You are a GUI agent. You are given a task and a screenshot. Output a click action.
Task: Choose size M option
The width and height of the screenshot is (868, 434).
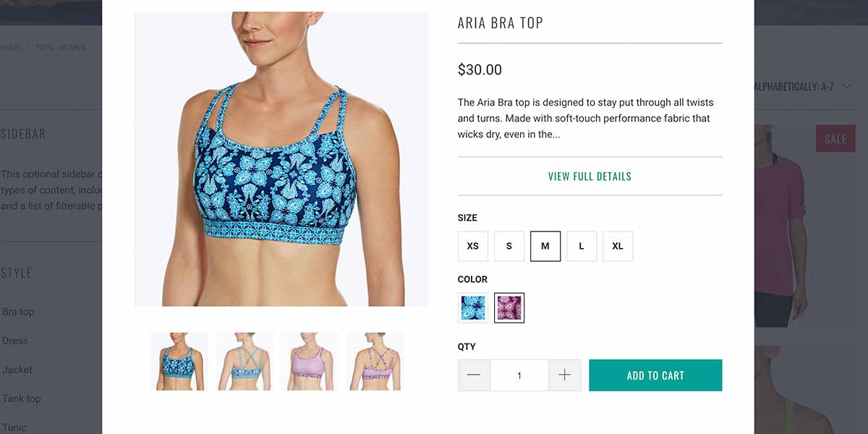545,246
